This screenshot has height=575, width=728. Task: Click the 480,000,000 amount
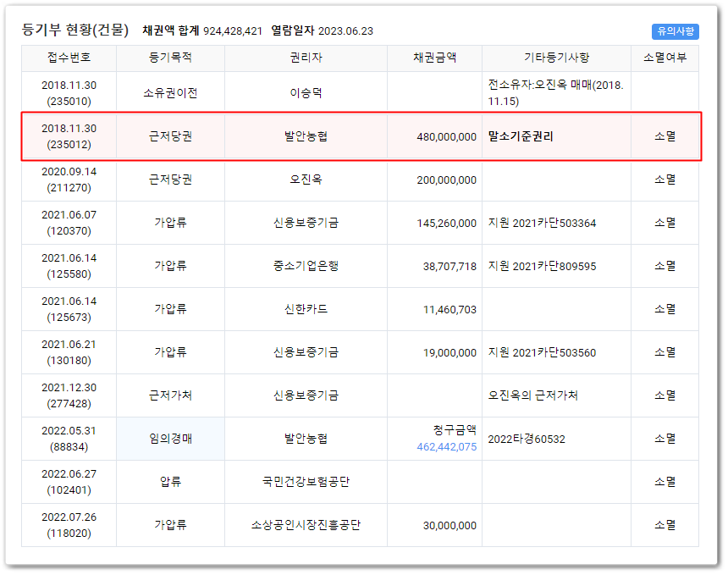(446, 137)
